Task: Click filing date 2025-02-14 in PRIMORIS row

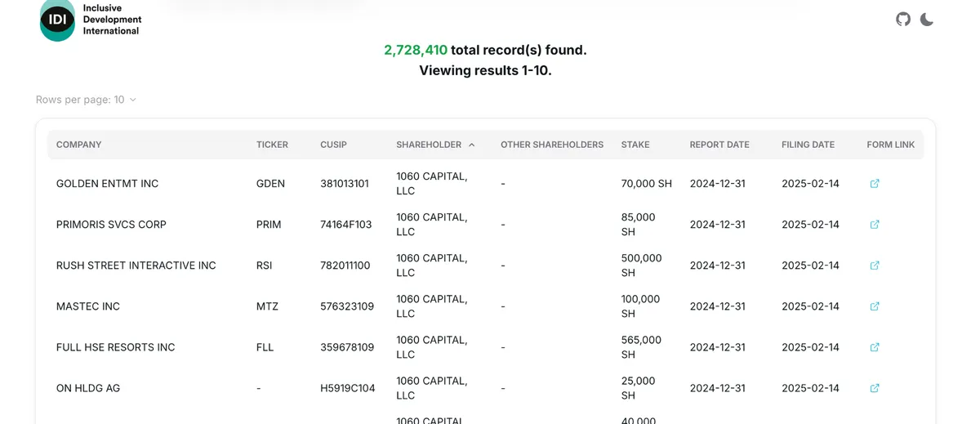Action: [x=810, y=225]
